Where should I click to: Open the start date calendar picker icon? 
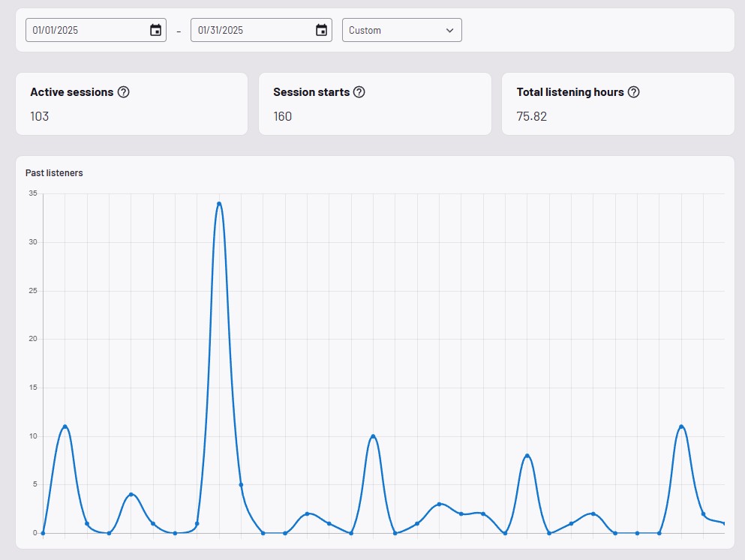[155, 30]
